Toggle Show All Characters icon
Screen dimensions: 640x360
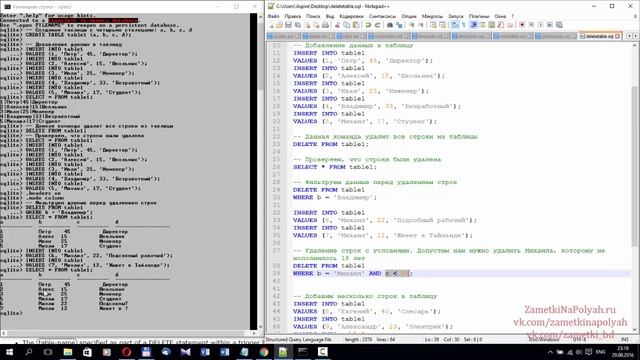(x=464, y=25)
